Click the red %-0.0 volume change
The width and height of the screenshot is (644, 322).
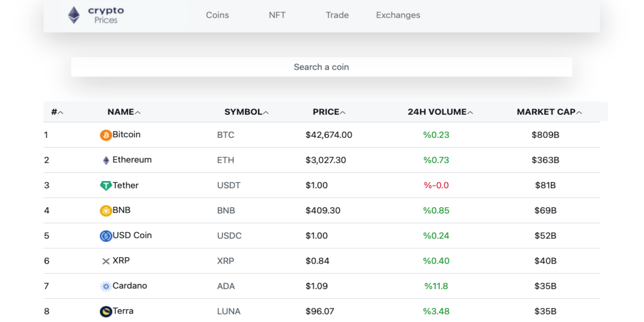tap(436, 185)
